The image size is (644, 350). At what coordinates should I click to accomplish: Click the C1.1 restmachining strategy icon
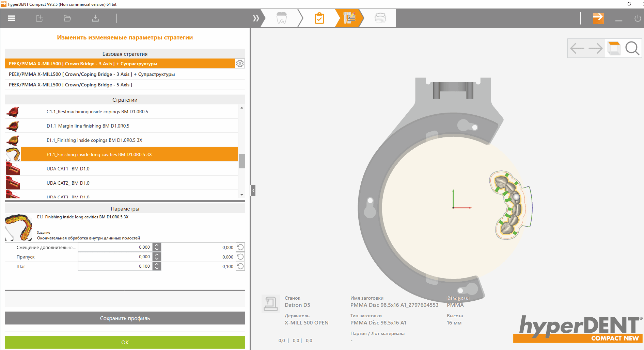pos(13,112)
